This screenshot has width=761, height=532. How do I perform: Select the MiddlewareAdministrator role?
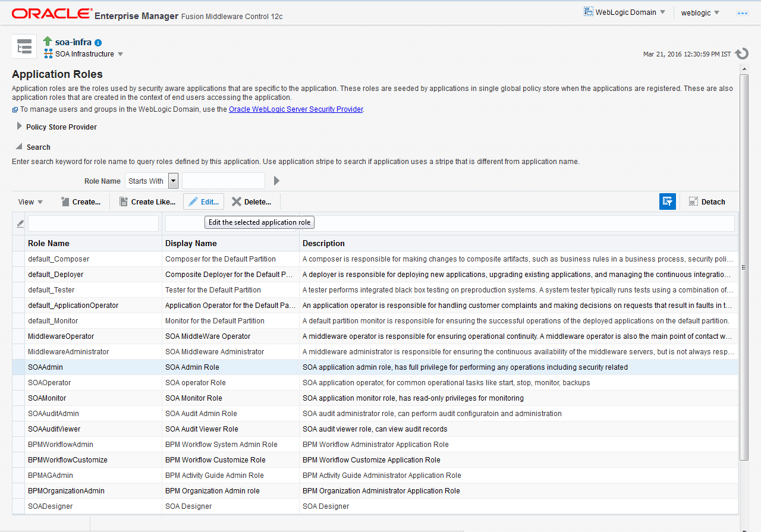68,352
